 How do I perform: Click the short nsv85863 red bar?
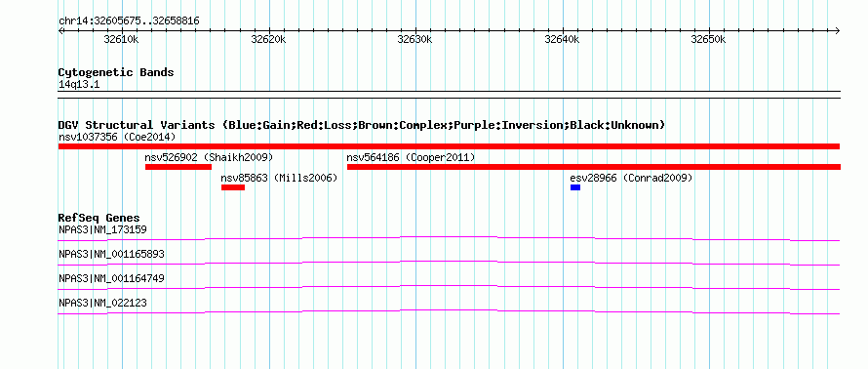233,187
